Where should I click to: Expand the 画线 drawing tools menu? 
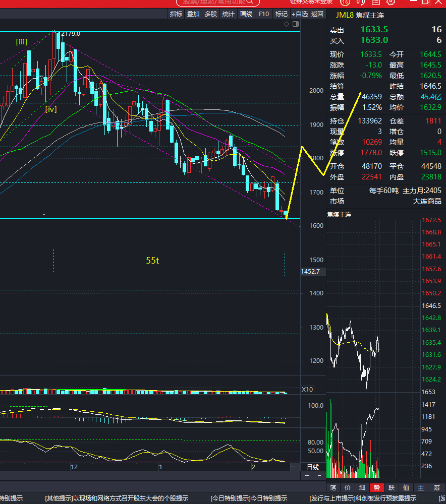pyautogui.click(x=246, y=14)
